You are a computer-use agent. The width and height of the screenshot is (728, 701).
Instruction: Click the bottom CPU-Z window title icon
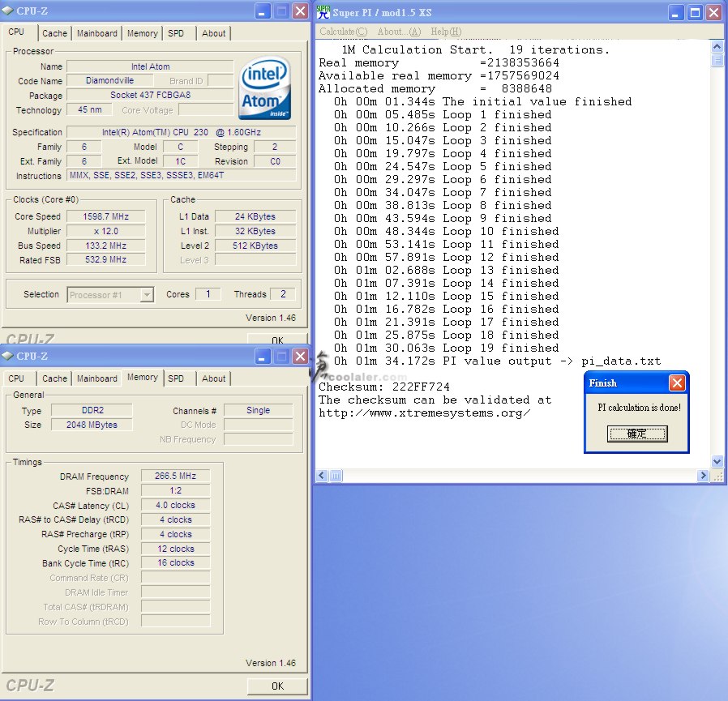point(8,356)
